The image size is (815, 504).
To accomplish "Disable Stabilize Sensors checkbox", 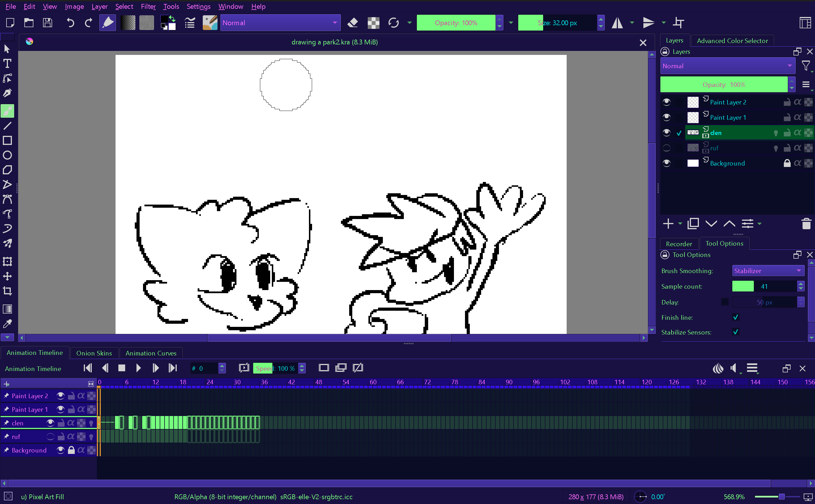I will pos(735,332).
